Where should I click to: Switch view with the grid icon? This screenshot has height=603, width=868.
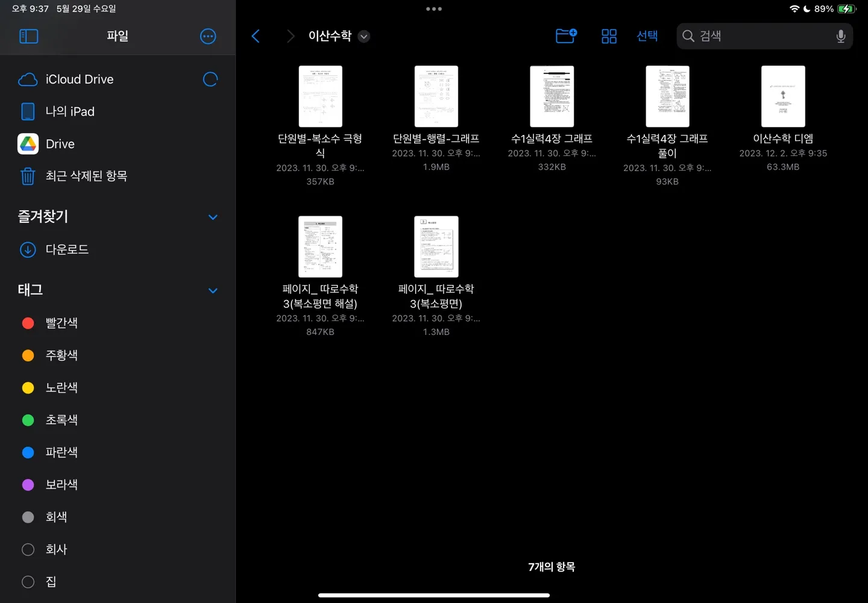click(609, 36)
